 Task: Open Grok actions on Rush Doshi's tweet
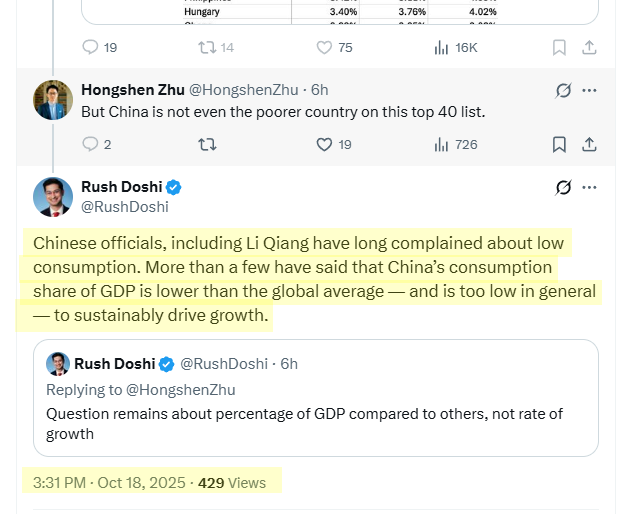[x=564, y=188]
